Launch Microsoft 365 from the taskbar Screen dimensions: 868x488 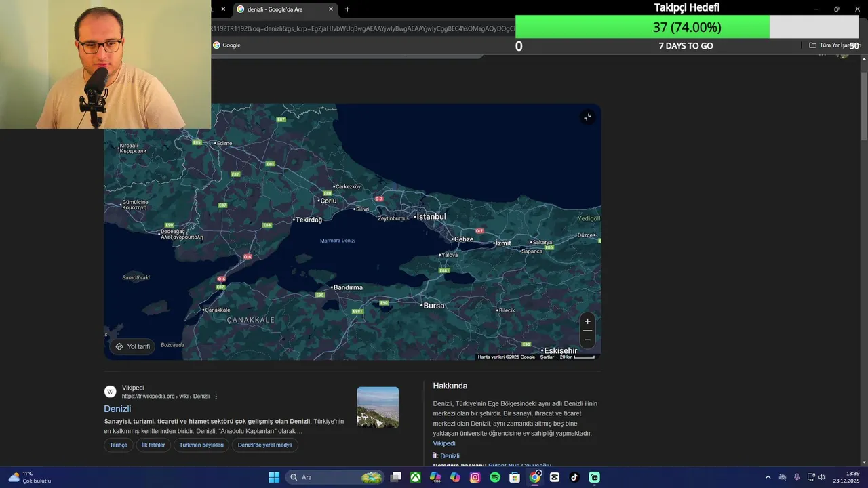pos(435,477)
